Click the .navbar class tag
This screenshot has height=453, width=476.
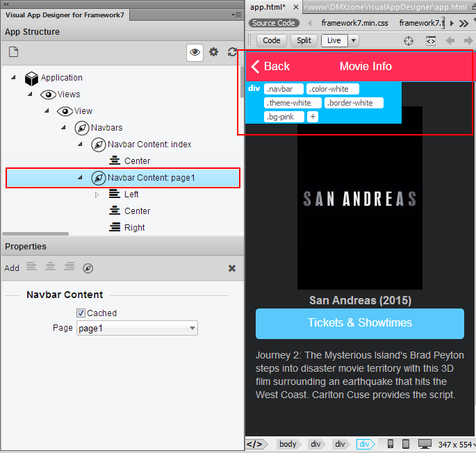pos(284,89)
